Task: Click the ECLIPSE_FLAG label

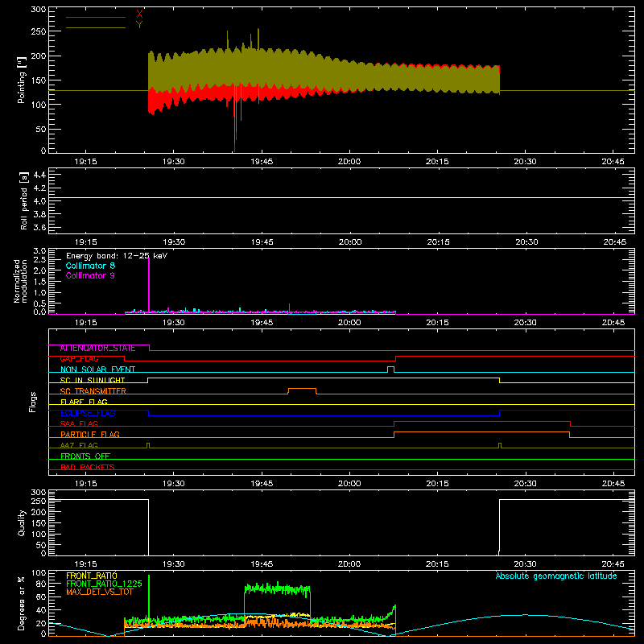Action: [x=88, y=413]
